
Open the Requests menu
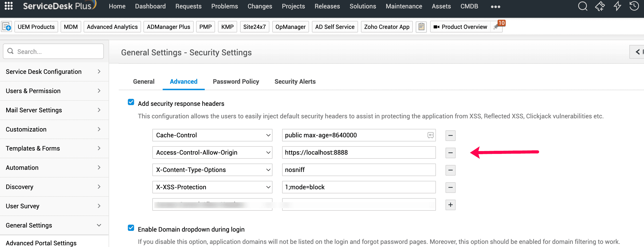coord(188,6)
